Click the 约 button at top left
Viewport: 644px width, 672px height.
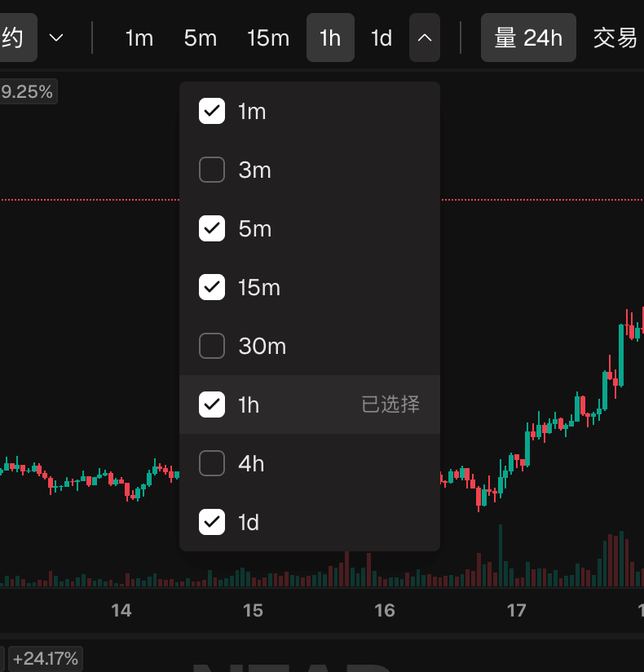[x=17, y=38]
